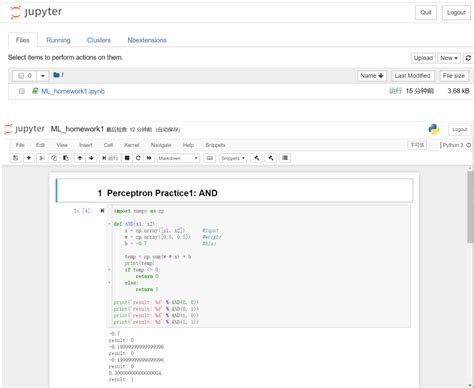Open the Cell menu in notebook

click(108, 145)
